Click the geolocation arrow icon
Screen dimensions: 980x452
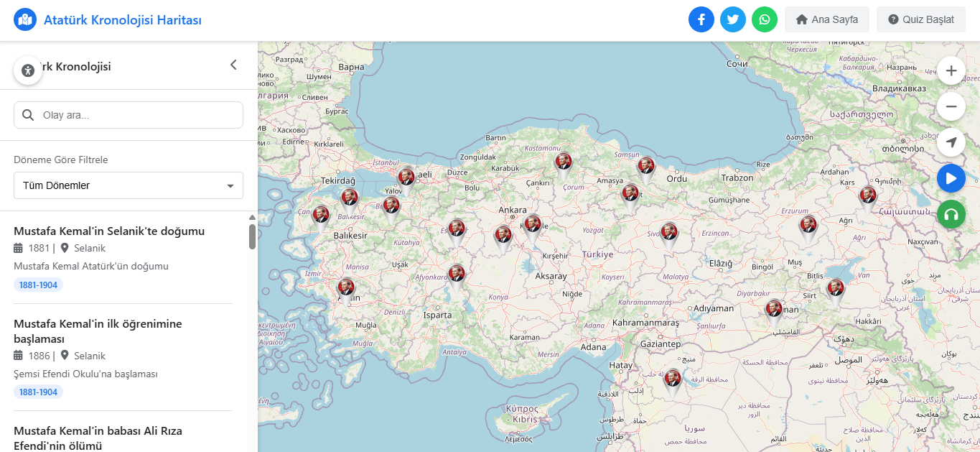coord(951,142)
